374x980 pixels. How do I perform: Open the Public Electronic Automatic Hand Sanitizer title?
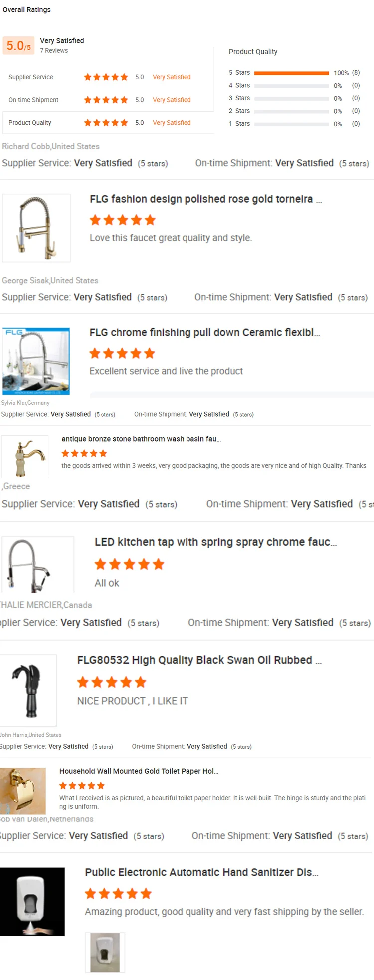201,872
